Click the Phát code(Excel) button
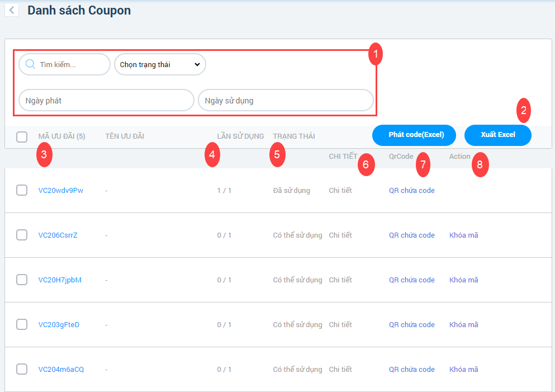Image resolution: width=555 pixels, height=392 pixels. 414,135
